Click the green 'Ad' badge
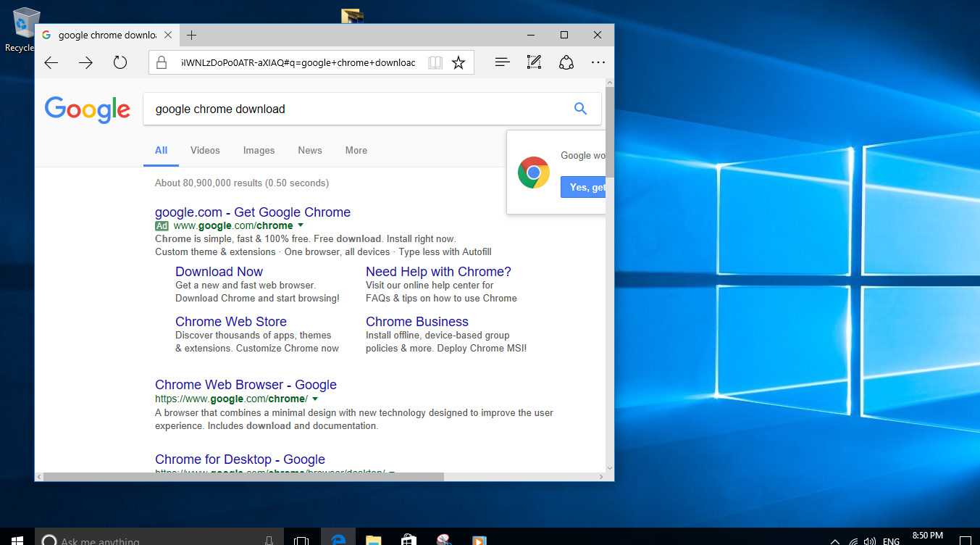980x545 pixels. [162, 226]
